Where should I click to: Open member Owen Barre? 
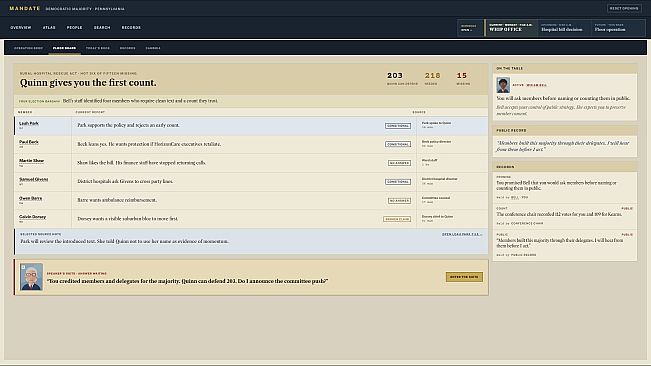[30, 198]
